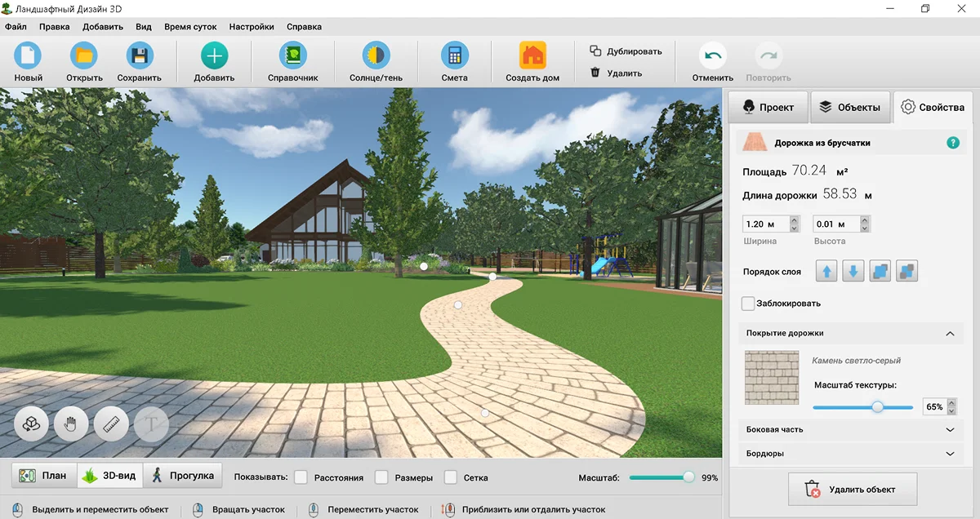The width and height of the screenshot is (980, 519).
Task: Adjust the Масштаб текстуры slider
Action: 878,406
